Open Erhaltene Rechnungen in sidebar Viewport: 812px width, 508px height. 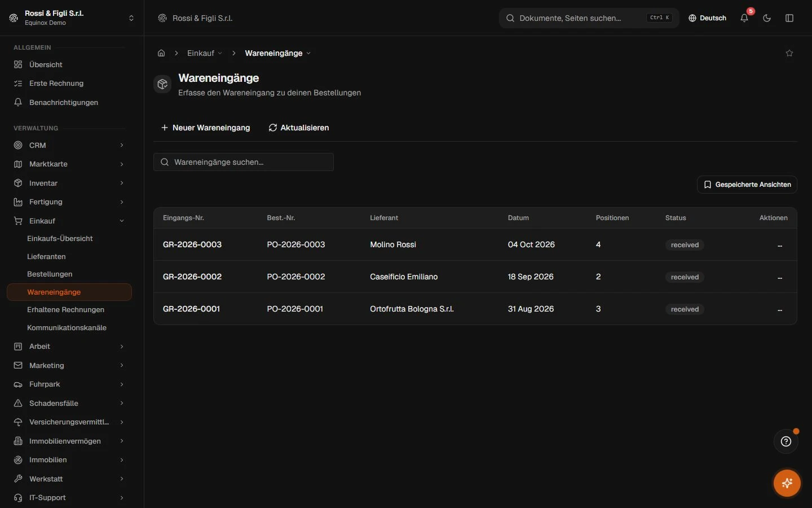tap(65, 309)
